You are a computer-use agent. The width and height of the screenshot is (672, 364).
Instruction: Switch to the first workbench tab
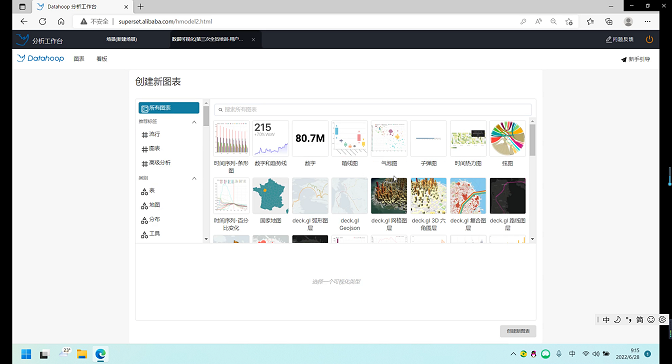click(122, 39)
